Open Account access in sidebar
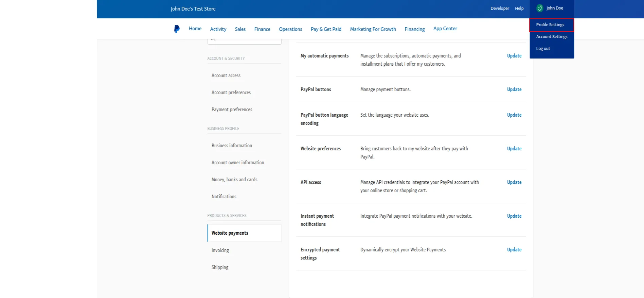The height and width of the screenshot is (298, 644). pos(226,76)
